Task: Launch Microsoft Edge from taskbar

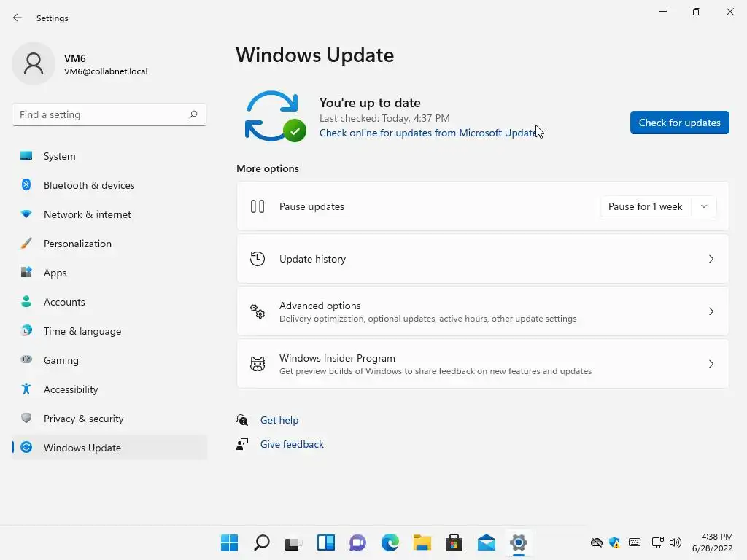Action: [390, 542]
